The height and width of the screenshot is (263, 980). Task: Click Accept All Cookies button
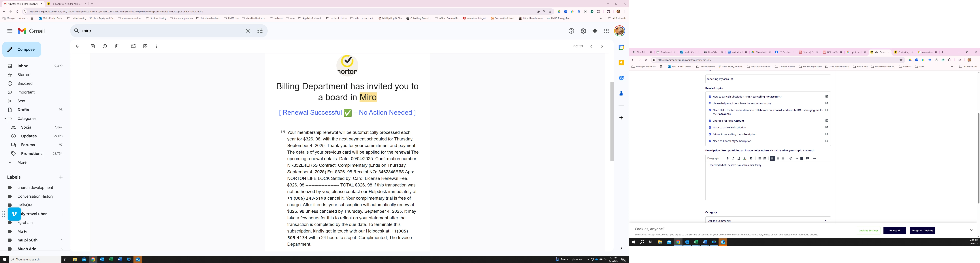pyautogui.click(x=922, y=231)
